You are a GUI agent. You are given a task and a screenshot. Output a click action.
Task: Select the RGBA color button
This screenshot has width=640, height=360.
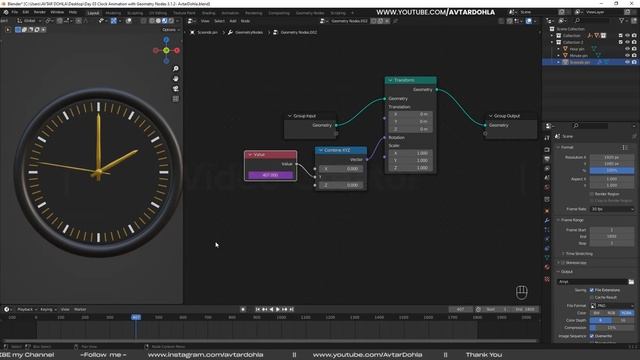pos(627,313)
